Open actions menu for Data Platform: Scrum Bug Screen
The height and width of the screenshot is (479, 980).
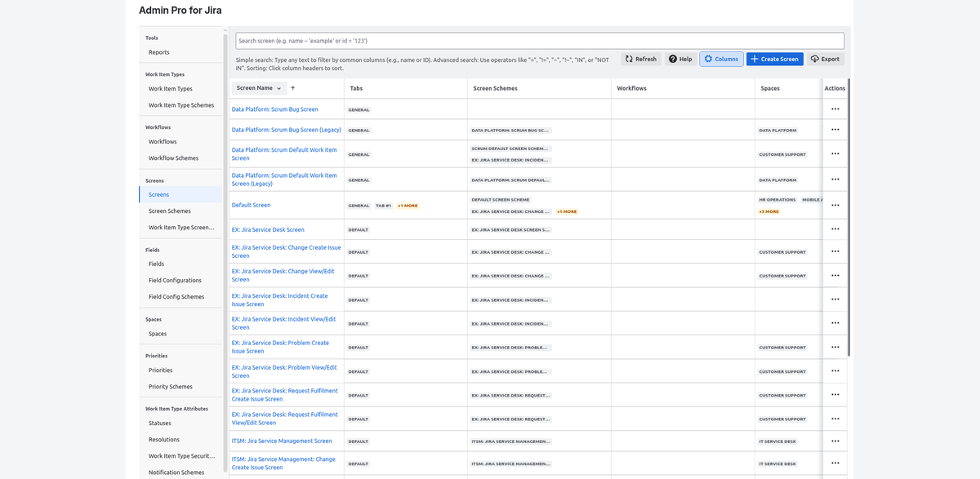pyautogui.click(x=835, y=109)
